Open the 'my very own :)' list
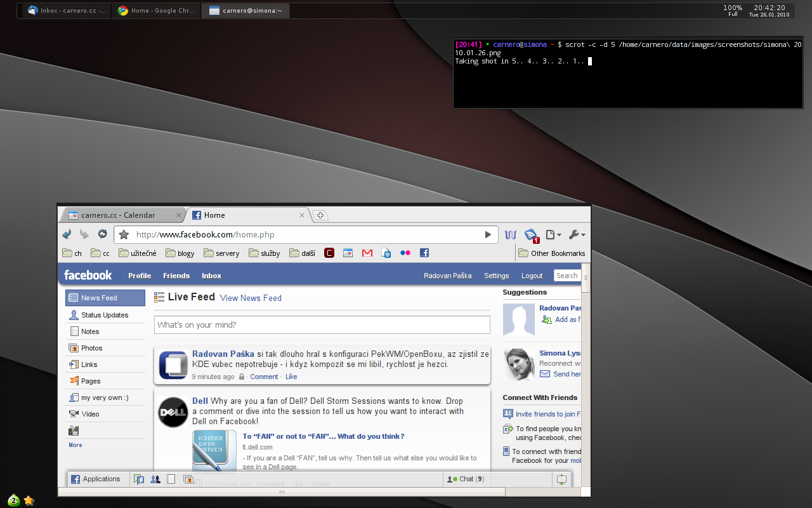The height and width of the screenshot is (508, 812). 105,398
